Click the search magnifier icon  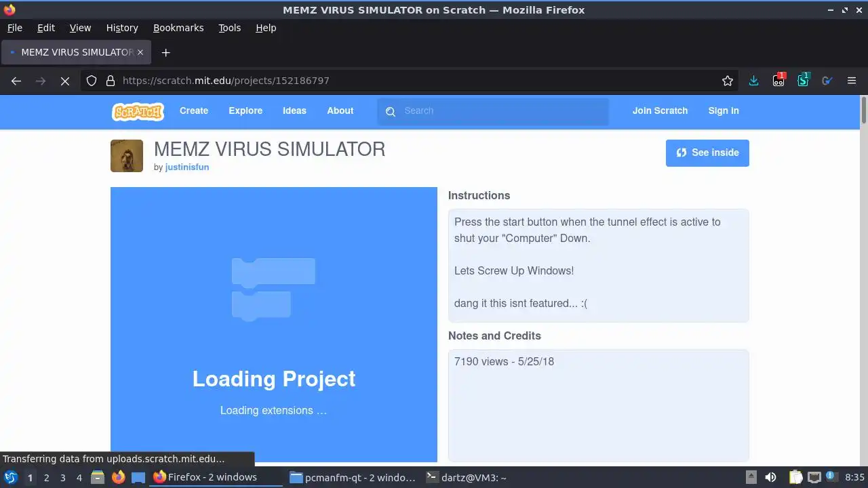click(x=391, y=112)
